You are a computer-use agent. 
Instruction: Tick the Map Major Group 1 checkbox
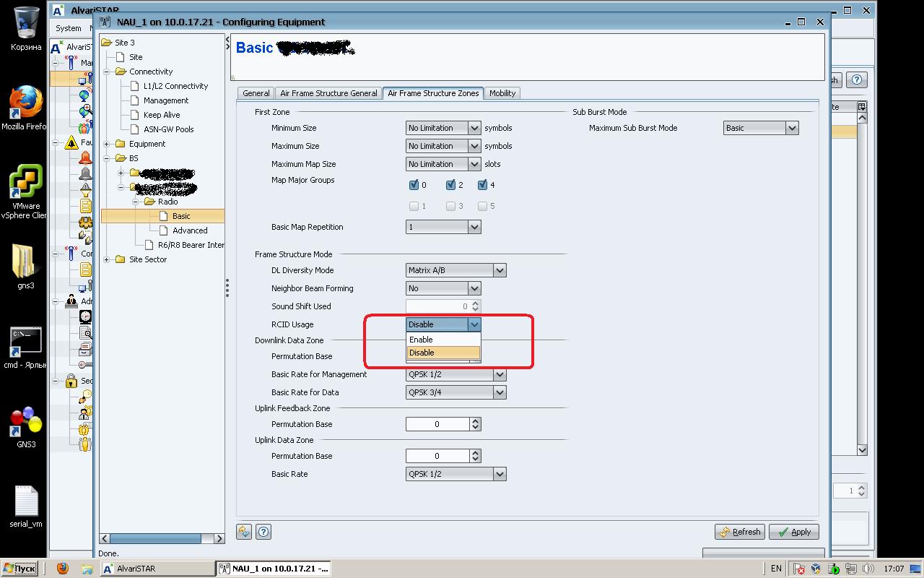414,206
